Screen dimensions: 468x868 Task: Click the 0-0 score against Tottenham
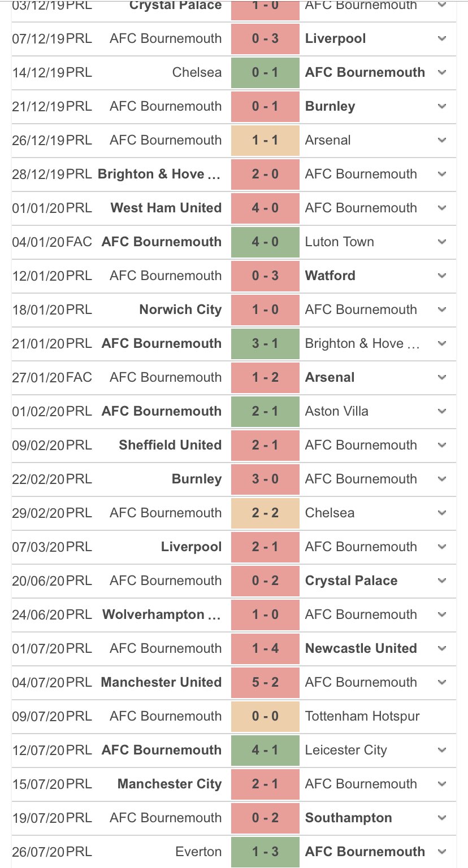[x=265, y=716]
